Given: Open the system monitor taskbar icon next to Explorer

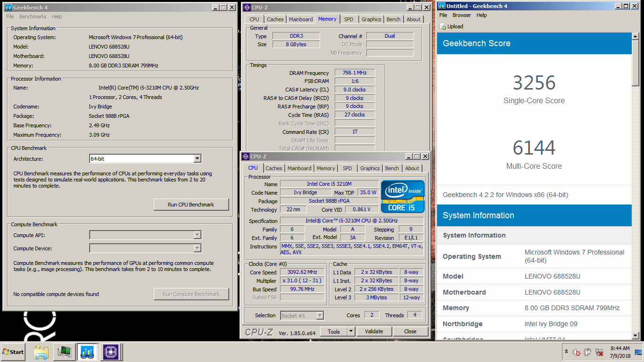Looking at the screenshot, I should tap(64, 352).
